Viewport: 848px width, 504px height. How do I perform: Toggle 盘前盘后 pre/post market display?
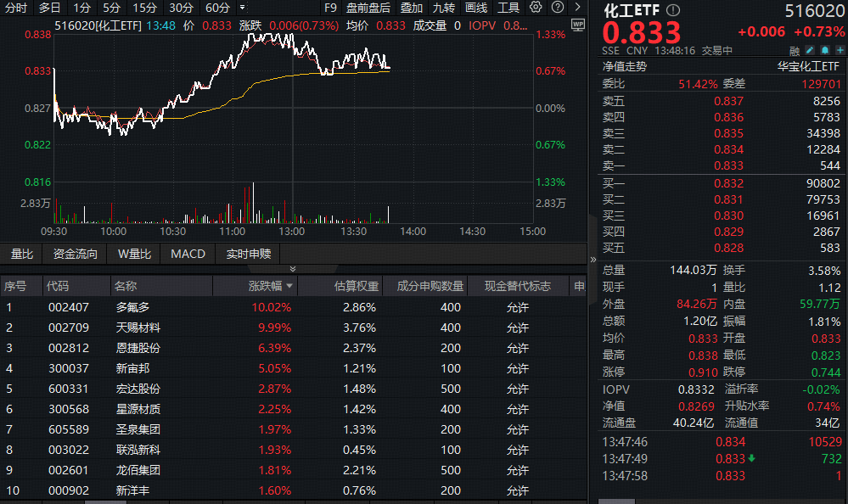[x=368, y=8]
